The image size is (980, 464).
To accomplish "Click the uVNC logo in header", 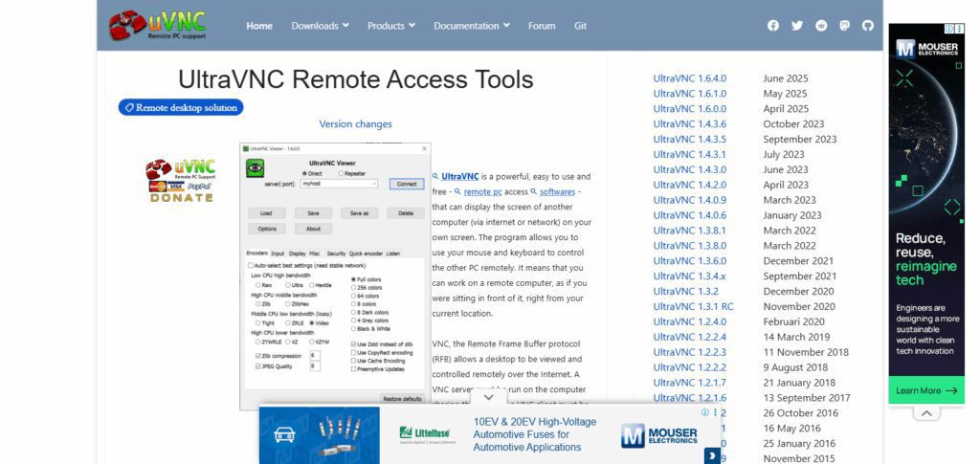I will click(158, 26).
